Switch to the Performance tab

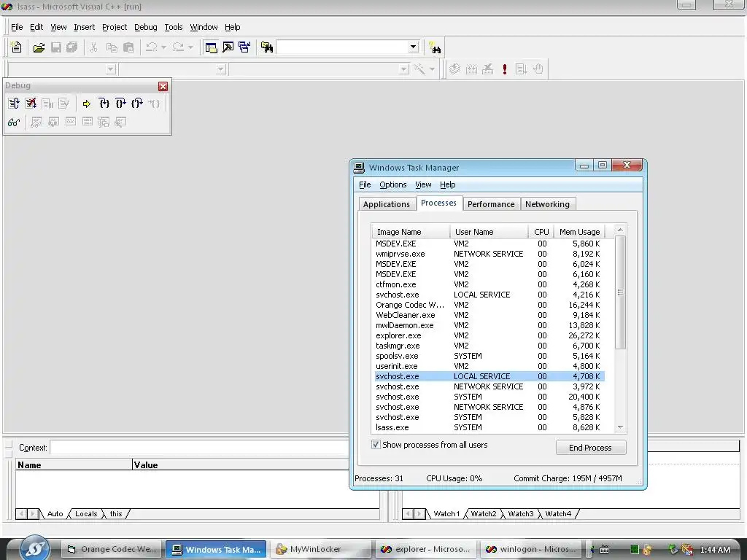[491, 204]
